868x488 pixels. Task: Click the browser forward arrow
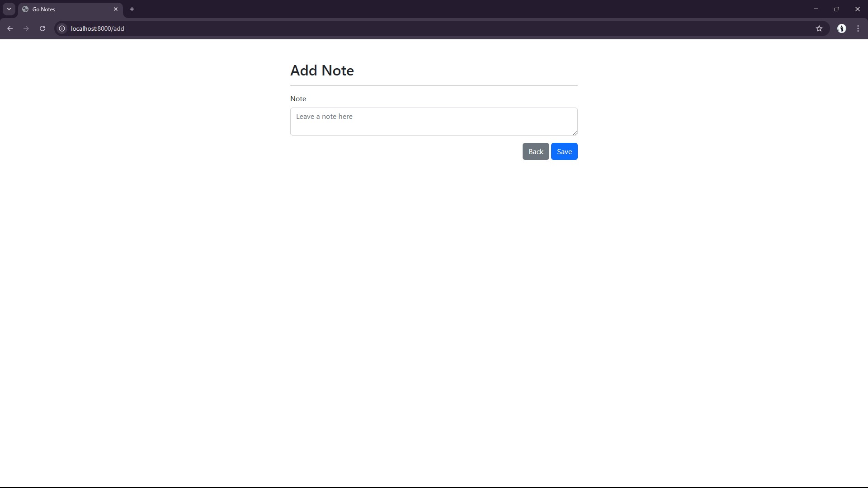[26, 28]
